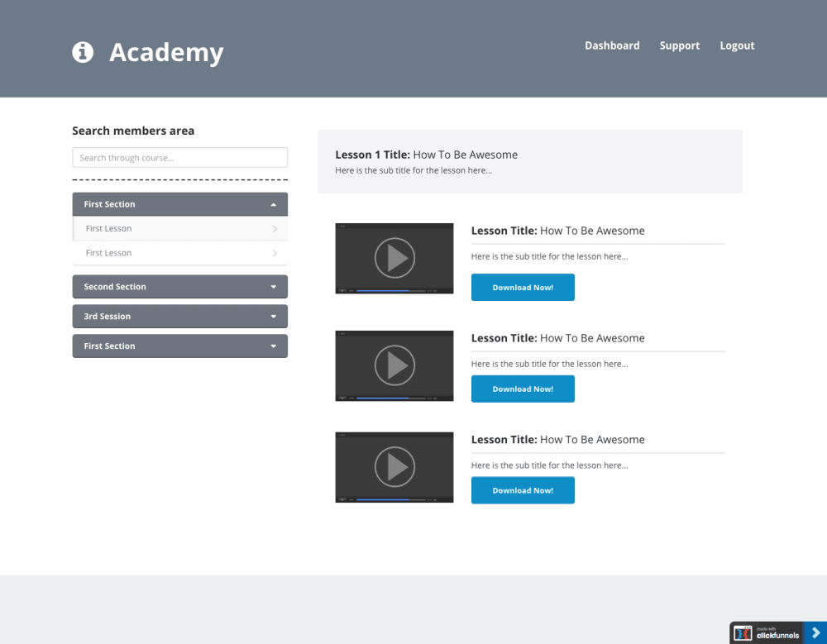Expand the last collapsed First Section
The image size is (827, 644).
pyautogui.click(x=179, y=346)
